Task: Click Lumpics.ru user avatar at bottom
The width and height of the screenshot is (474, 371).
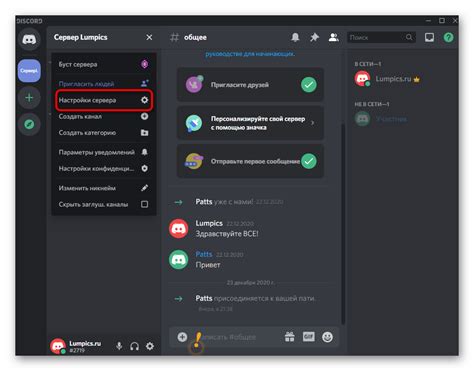Action: click(x=58, y=346)
